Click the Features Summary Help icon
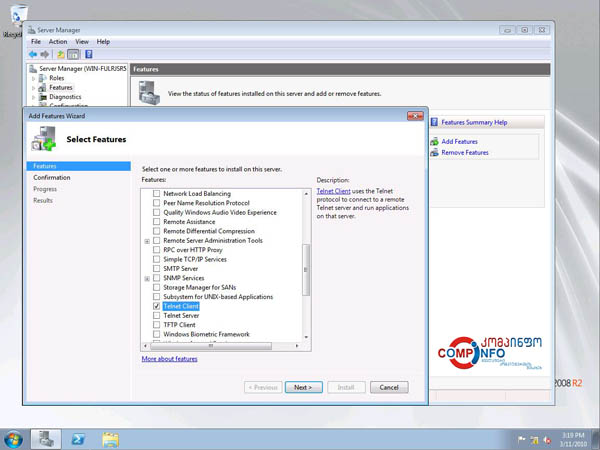Screen dimensions: 600x450 click(x=434, y=122)
